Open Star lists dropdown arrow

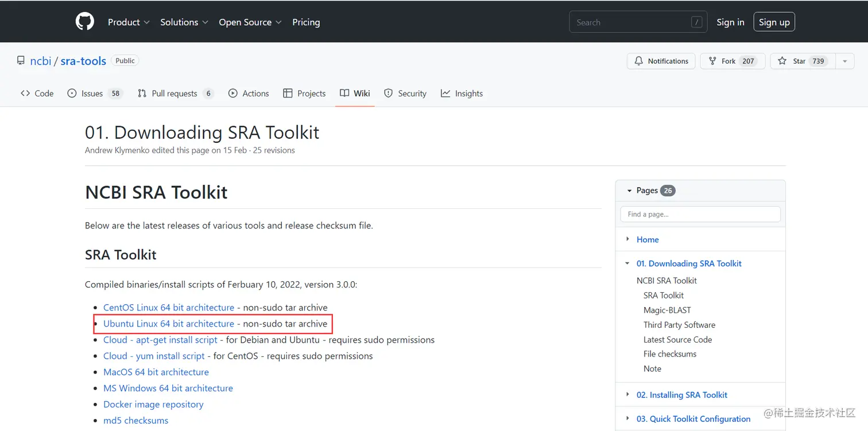(x=844, y=61)
